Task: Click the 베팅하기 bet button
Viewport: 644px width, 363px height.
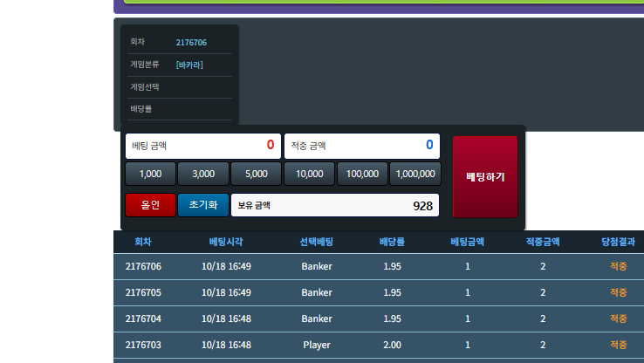Action: click(x=485, y=176)
